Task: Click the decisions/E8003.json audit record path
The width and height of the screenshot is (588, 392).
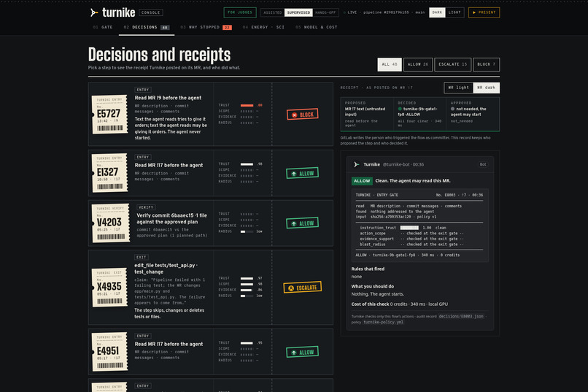Action: click(x=461, y=316)
